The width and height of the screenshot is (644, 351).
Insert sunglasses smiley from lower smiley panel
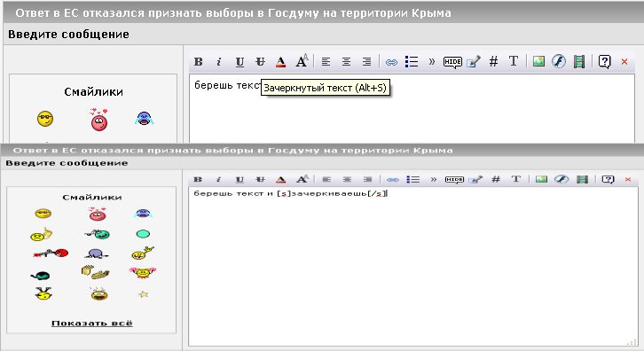click(43, 214)
